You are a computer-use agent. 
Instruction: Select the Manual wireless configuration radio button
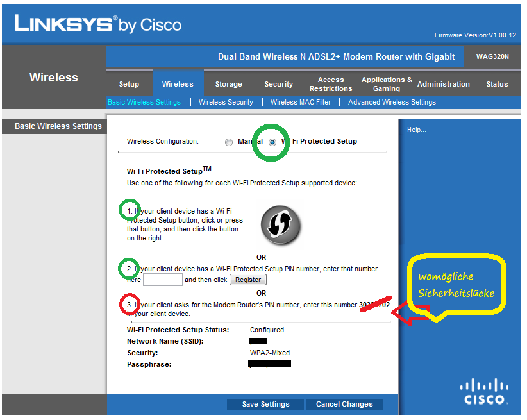pyautogui.click(x=229, y=142)
